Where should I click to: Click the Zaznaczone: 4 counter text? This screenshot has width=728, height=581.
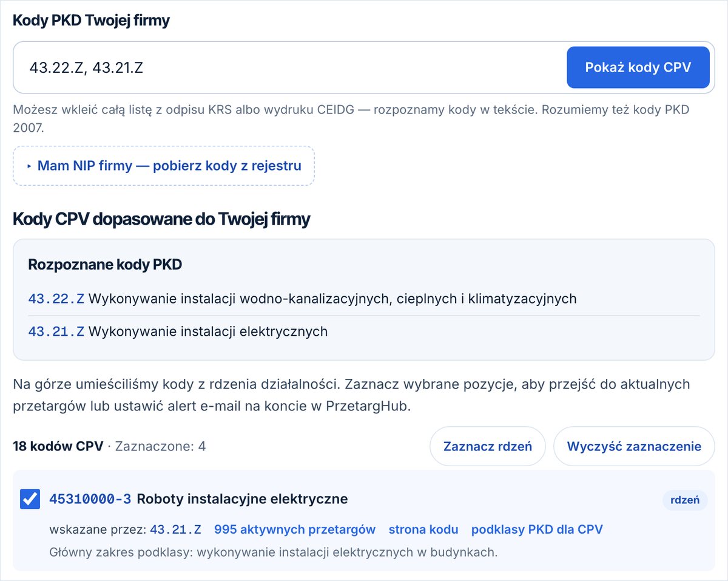click(160, 447)
